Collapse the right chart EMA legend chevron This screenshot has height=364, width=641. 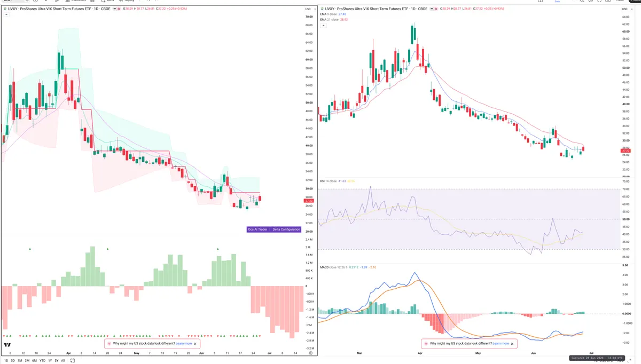(x=323, y=25)
